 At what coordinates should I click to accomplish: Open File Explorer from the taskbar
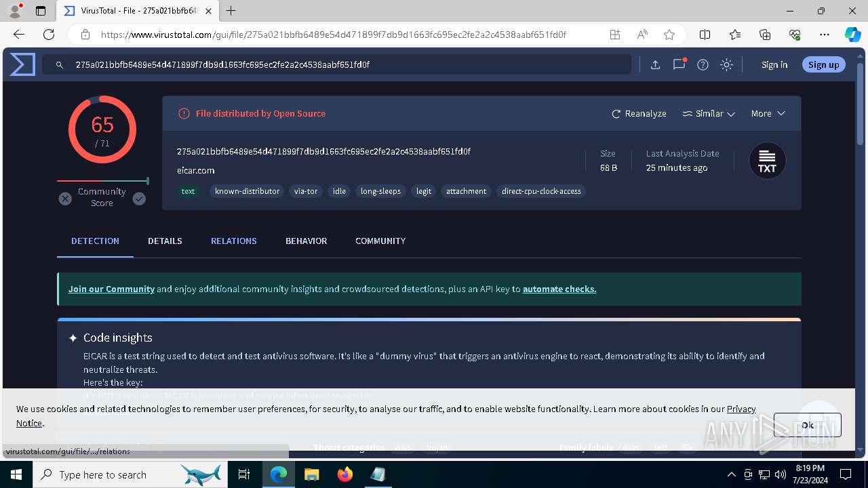pyautogui.click(x=311, y=474)
